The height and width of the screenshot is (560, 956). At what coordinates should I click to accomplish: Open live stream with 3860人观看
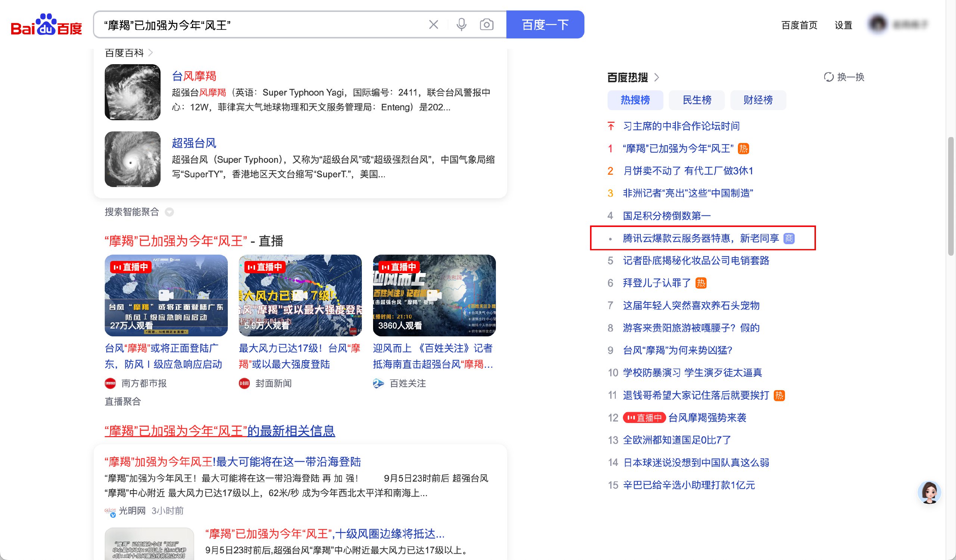(434, 295)
